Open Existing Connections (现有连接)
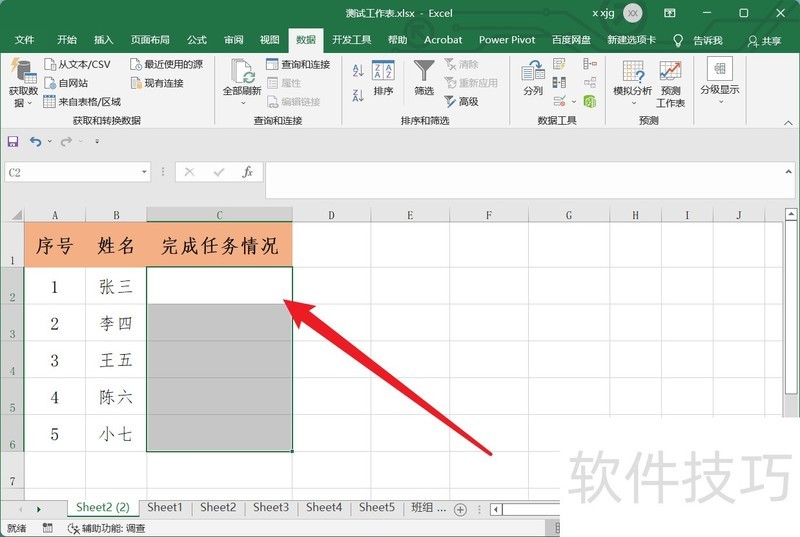 tap(157, 83)
